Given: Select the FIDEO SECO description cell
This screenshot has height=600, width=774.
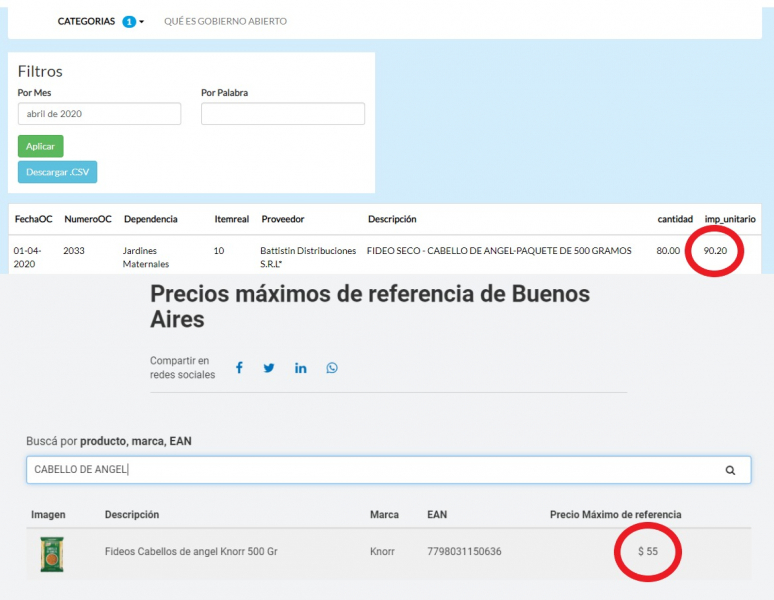Looking at the screenshot, I should (499, 251).
